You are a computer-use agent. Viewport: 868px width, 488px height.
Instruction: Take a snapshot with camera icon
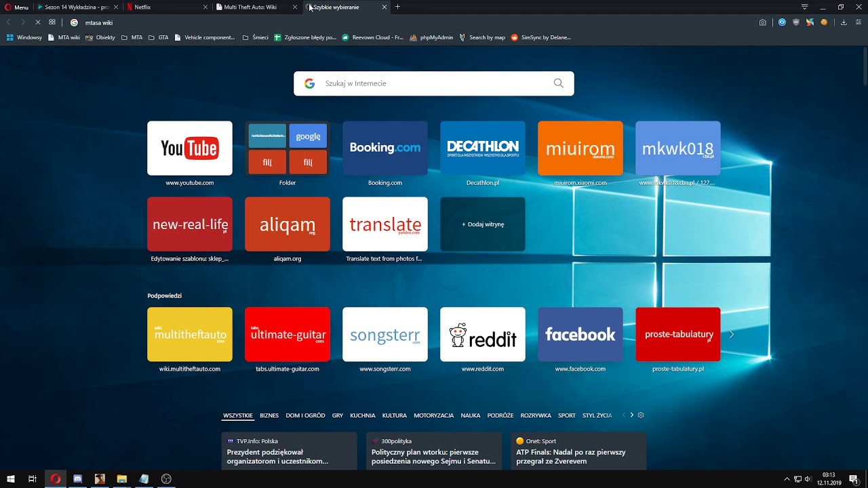coord(763,22)
